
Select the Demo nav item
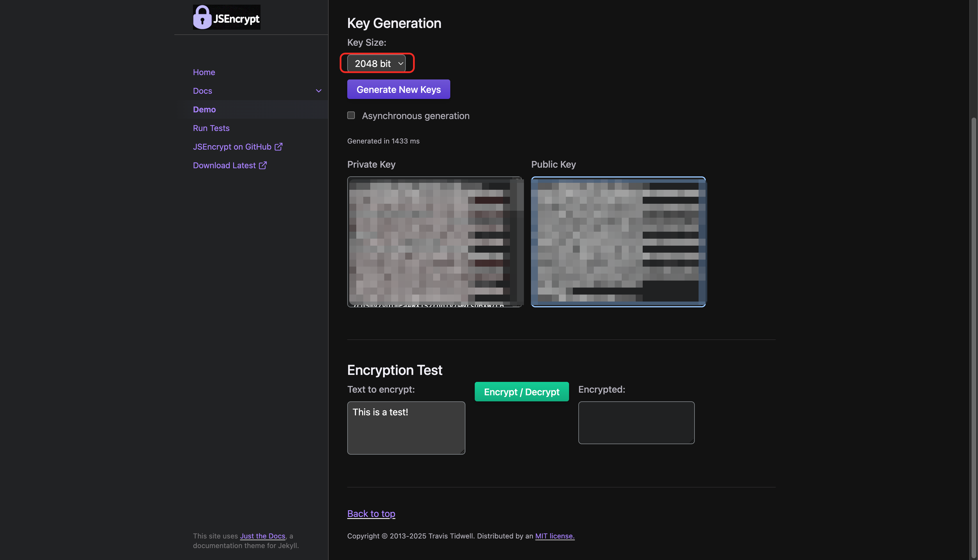coord(204,110)
